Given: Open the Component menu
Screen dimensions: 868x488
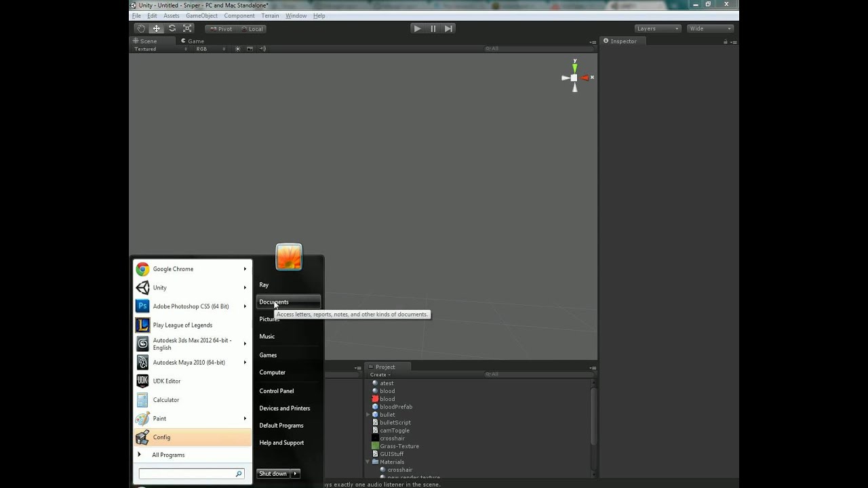Looking at the screenshot, I should point(239,16).
